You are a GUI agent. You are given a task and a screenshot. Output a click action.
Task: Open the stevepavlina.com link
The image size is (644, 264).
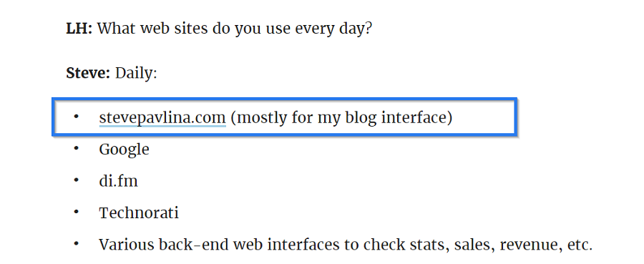pyautogui.click(x=162, y=117)
